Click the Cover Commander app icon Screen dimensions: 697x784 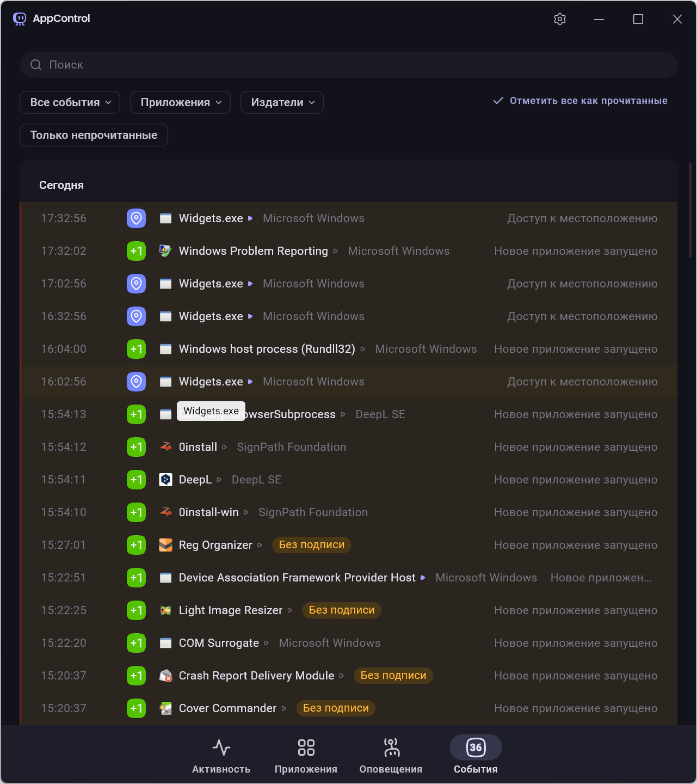[165, 708]
